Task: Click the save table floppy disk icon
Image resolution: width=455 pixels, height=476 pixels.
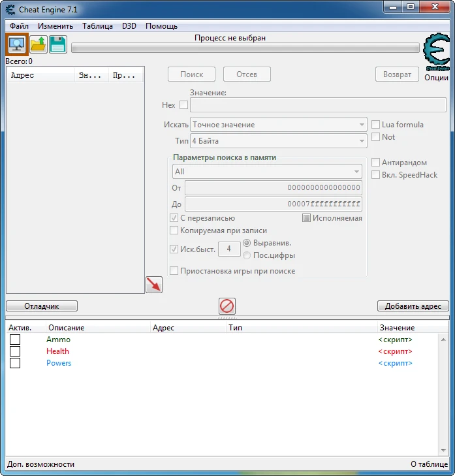Action: tap(57, 44)
